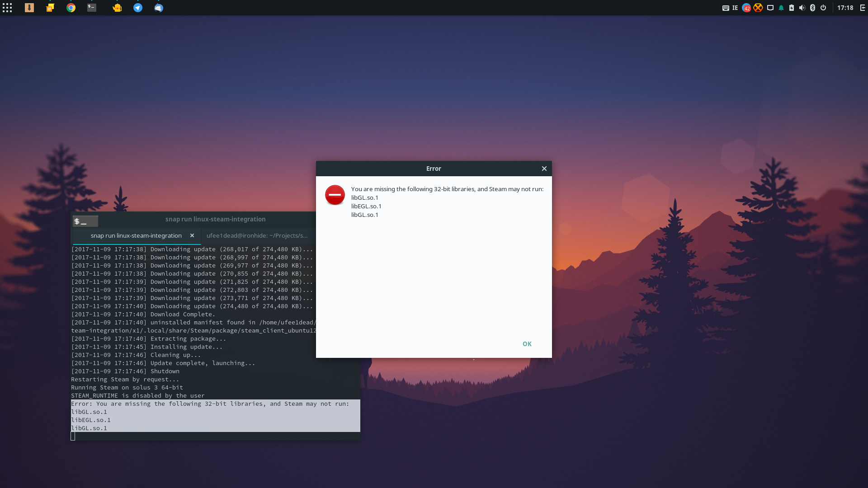Open the yellow teapot application
Image resolution: width=868 pixels, height=488 pixels.
click(117, 8)
